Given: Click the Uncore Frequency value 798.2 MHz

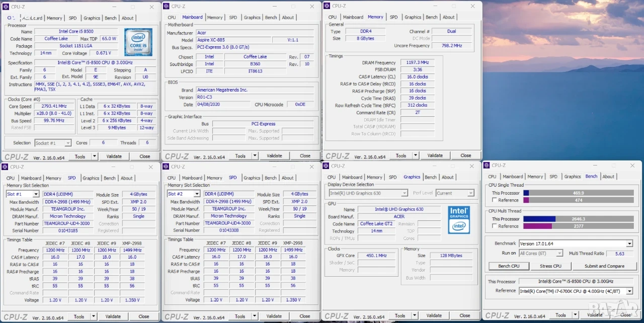Looking at the screenshot, I should 452,46.
